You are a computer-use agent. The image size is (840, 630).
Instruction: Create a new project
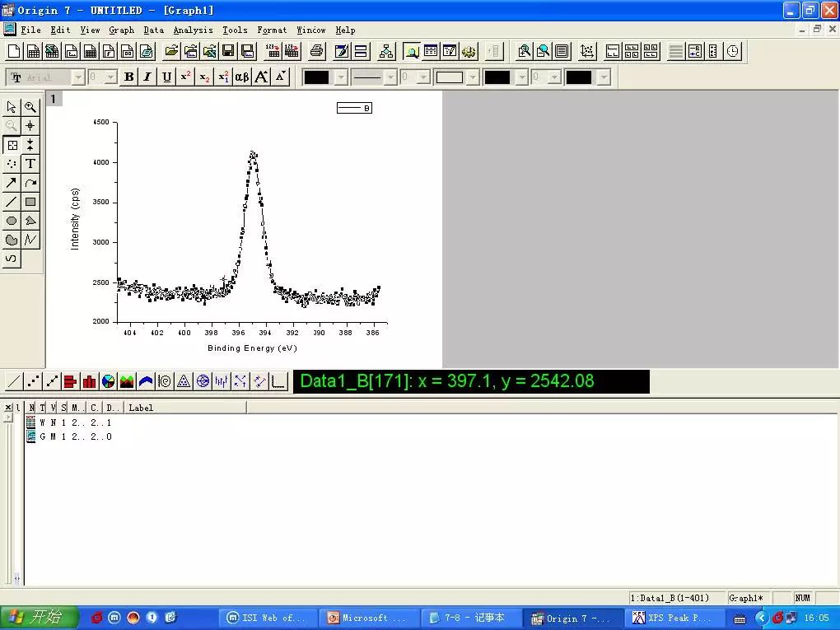point(15,51)
